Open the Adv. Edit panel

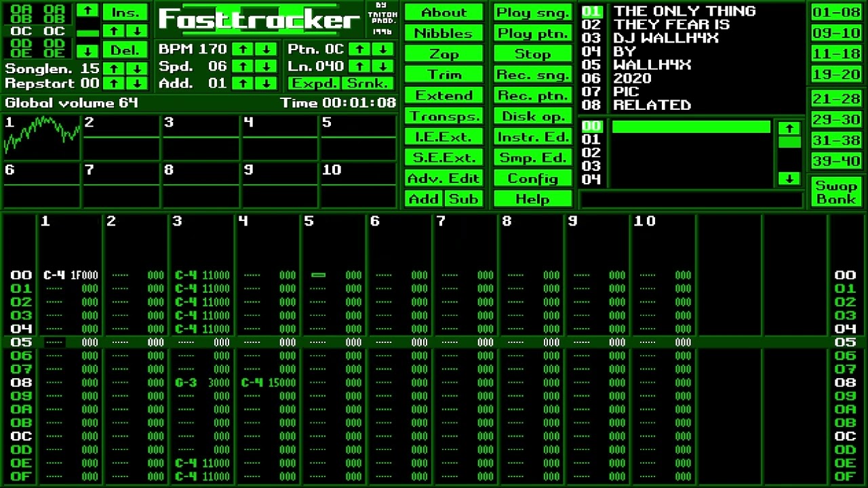tap(443, 178)
